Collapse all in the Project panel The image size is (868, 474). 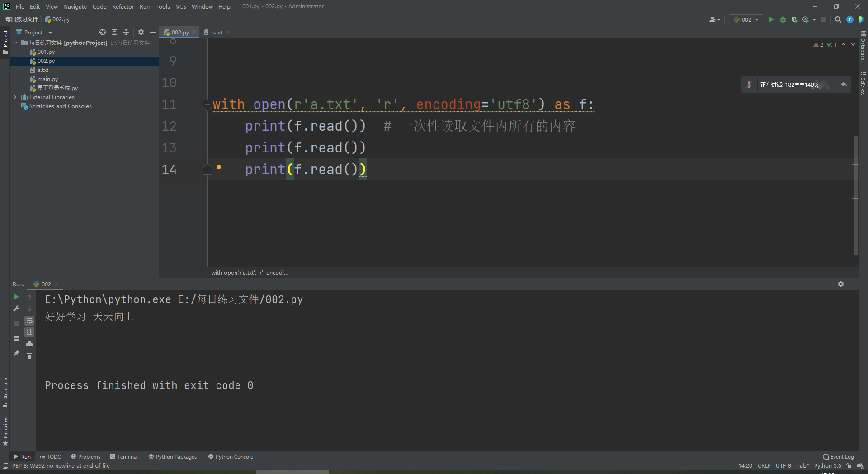(x=126, y=32)
